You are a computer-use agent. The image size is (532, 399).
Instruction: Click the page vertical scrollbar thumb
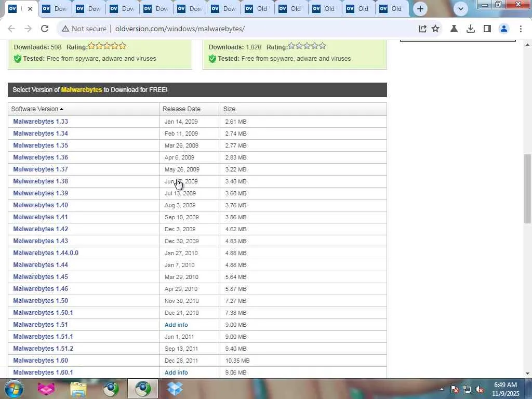(527, 188)
